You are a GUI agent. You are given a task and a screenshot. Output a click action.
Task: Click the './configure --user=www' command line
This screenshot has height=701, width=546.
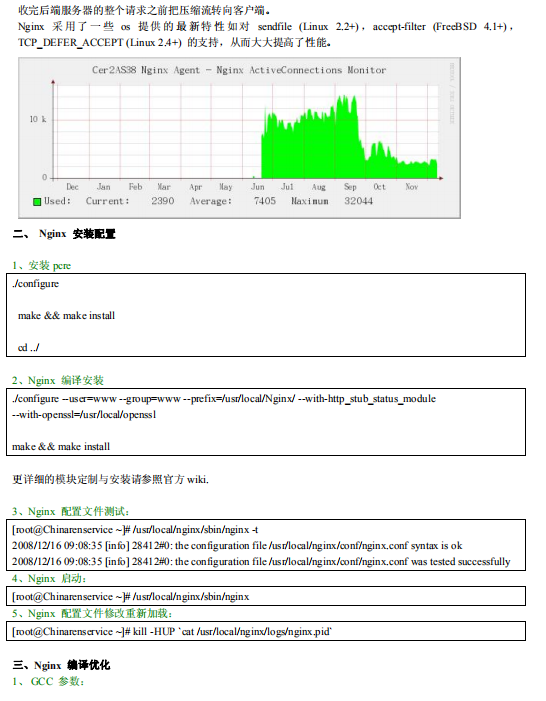(x=224, y=399)
